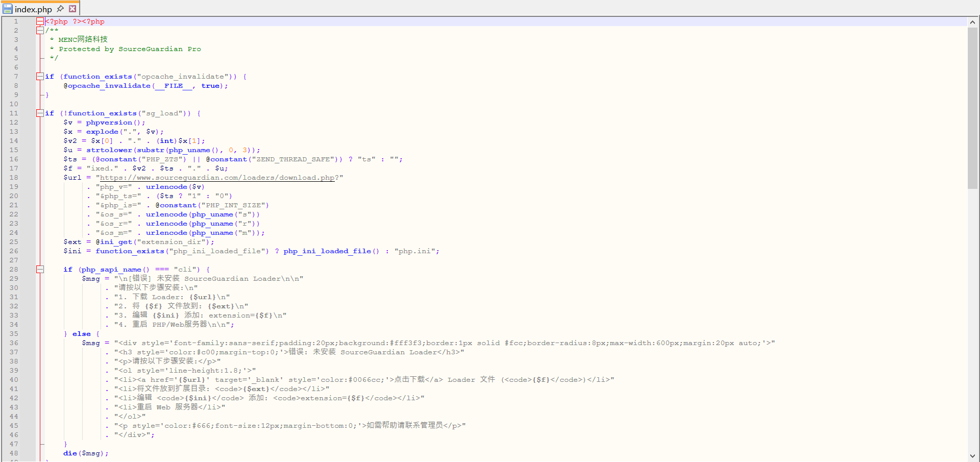Pin the index.php tab
The image size is (980, 462).
[x=60, y=9]
